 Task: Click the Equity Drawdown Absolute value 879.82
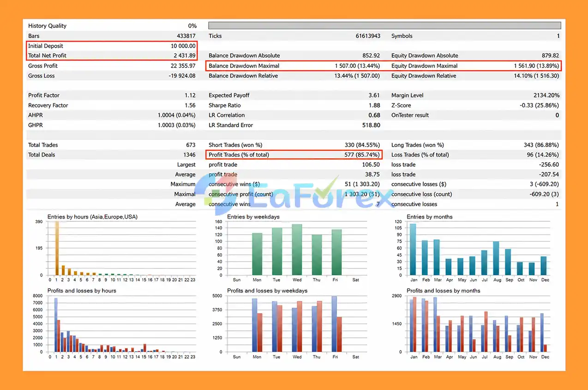tap(551, 55)
